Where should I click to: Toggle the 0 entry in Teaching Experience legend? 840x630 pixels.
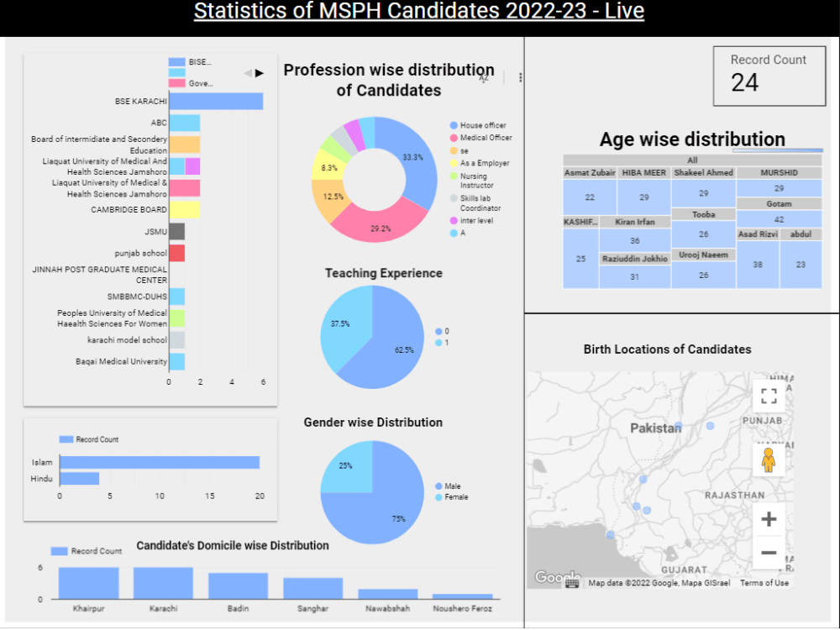441,333
